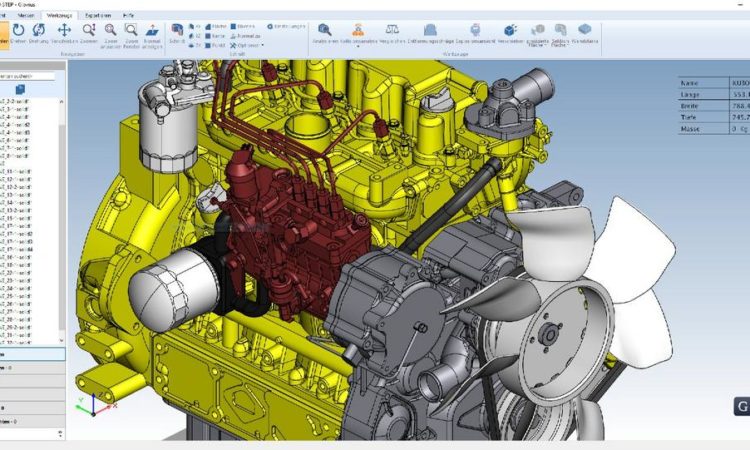Open the Exportieren ribbon tab
750x450 pixels.
(98, 15)
